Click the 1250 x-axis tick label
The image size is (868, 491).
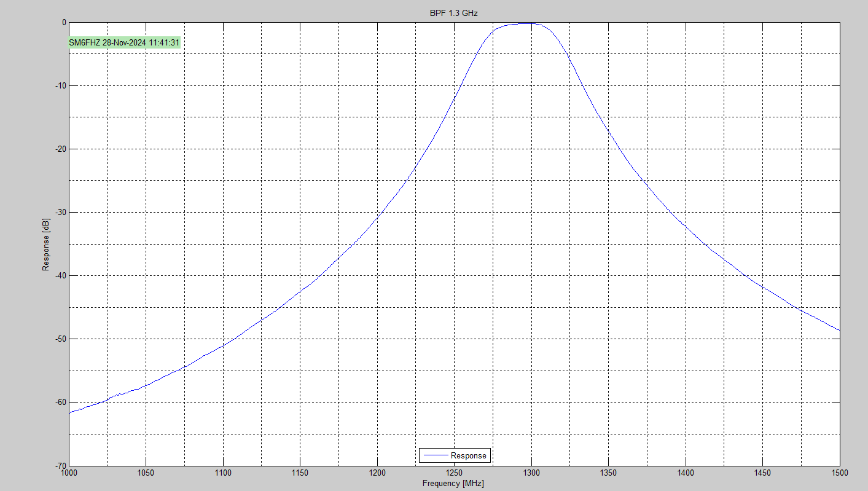tap(454, 473)
